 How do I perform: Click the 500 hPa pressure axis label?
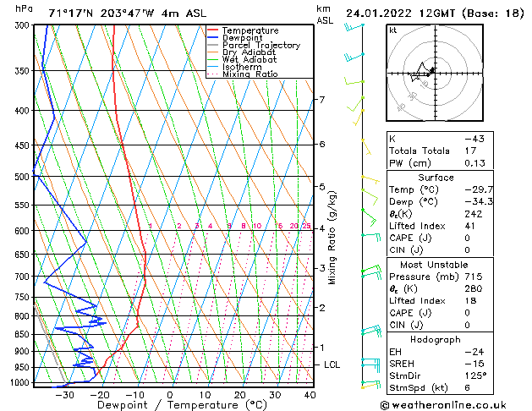coord(24,177)
